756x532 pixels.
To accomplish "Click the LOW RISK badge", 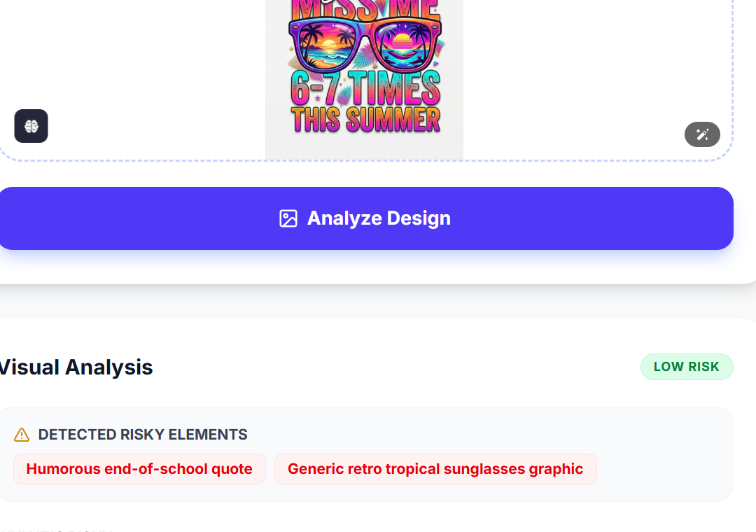I will pyautogui.click(x=687, y=367).
